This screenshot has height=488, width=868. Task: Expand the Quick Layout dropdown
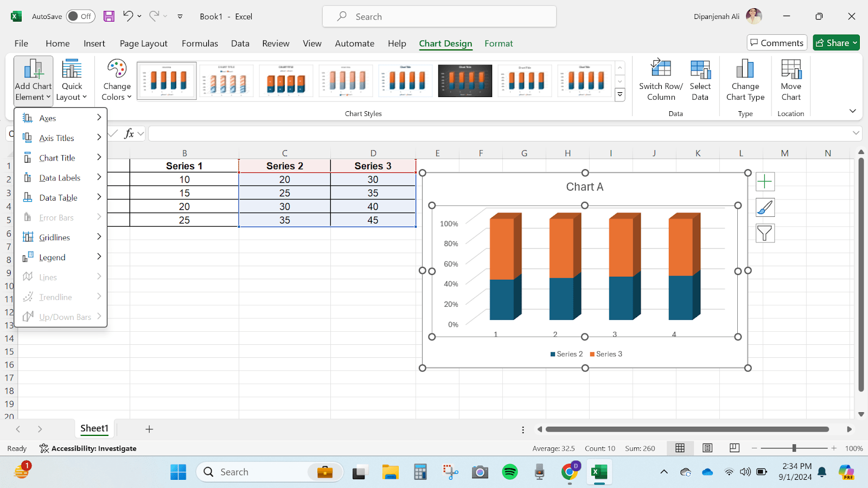pyautogui.click(x=72, y=80)
